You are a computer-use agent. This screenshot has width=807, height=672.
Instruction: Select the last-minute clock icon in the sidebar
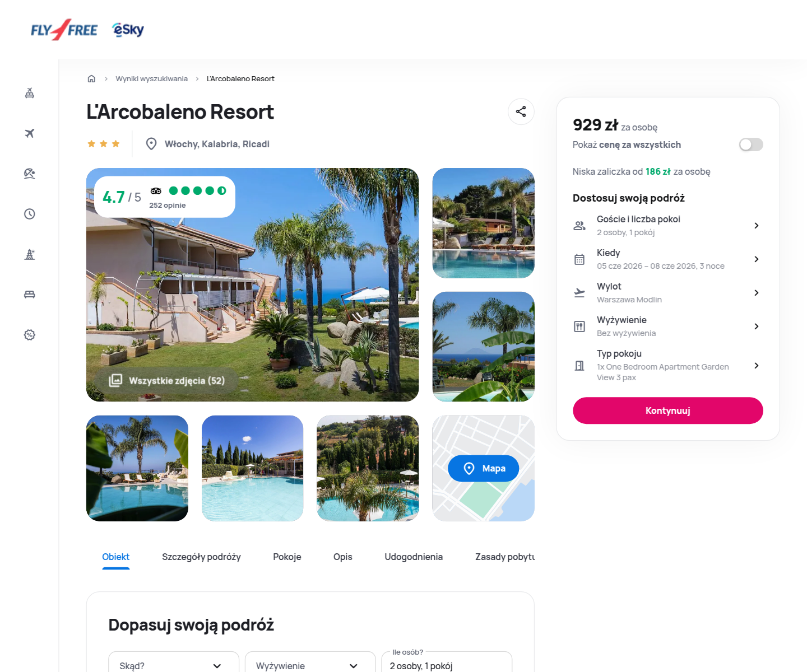30,214
